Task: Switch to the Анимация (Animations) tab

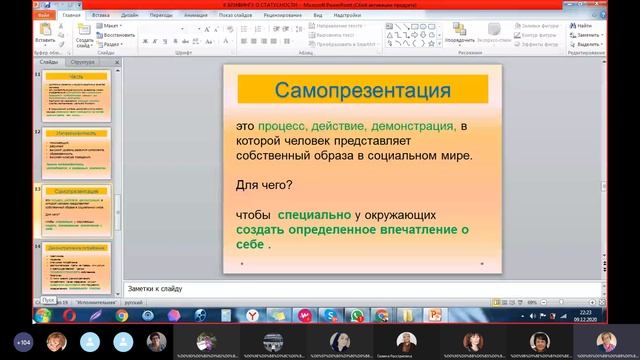Action: point(196,15)
